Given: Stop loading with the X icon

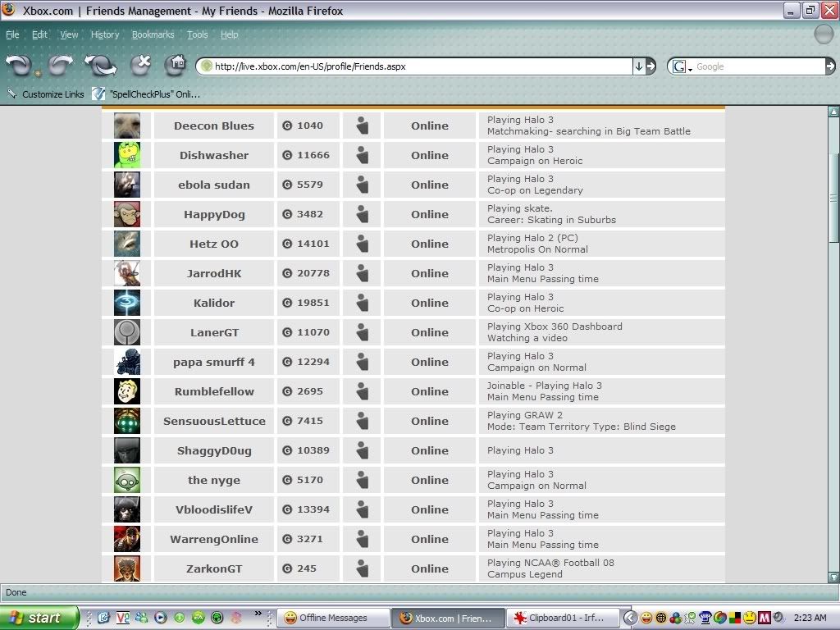Looking at the screenshot, I should (x=141, y=66).
